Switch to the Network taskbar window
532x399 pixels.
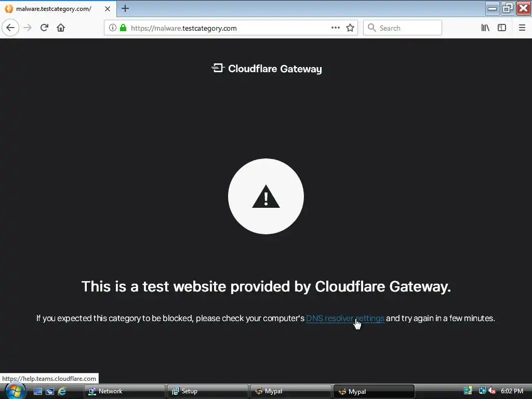click(125, 391)
